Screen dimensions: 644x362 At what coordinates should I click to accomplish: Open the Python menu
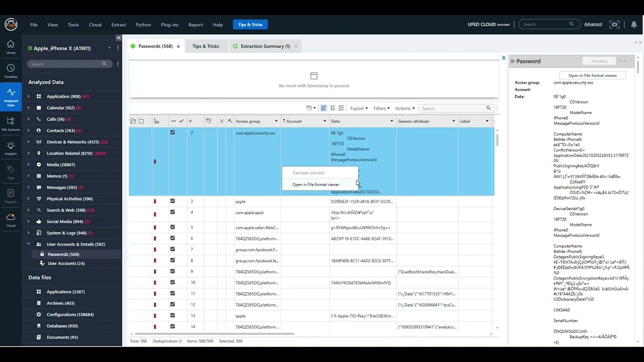pyautogui.click(x=143, y=25)
